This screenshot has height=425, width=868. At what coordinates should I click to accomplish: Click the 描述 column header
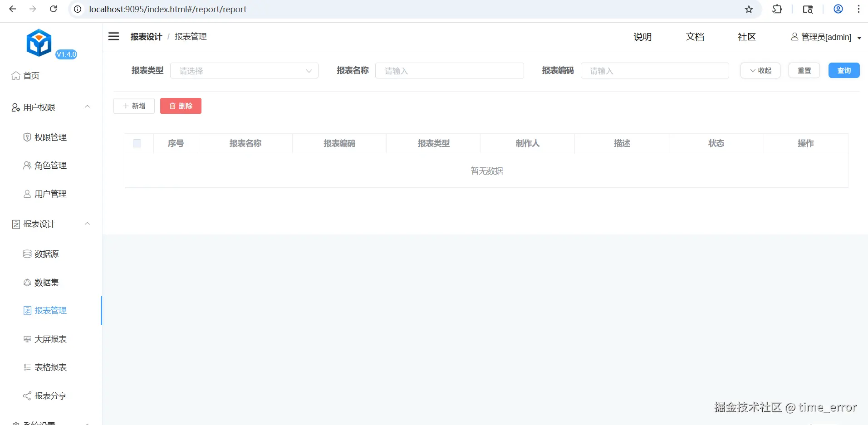tap(622, 143)
